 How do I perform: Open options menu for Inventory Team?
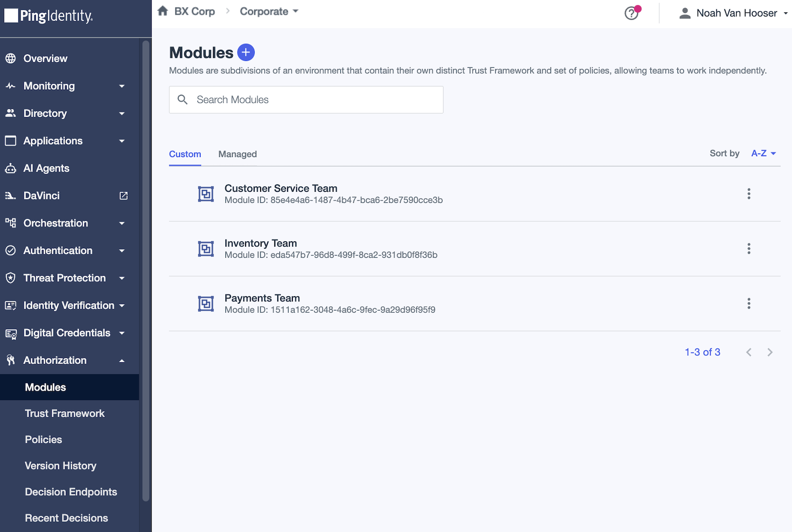tap(749, 249)
